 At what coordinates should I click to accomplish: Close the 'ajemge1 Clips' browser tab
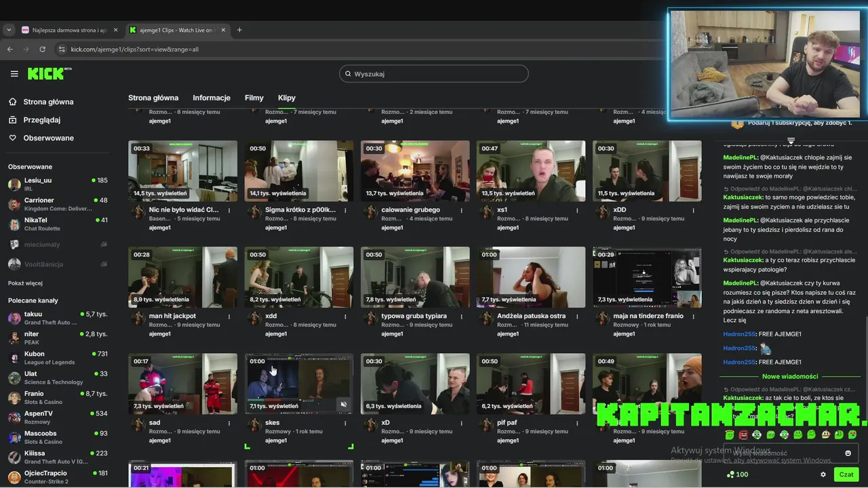point(223,30)
